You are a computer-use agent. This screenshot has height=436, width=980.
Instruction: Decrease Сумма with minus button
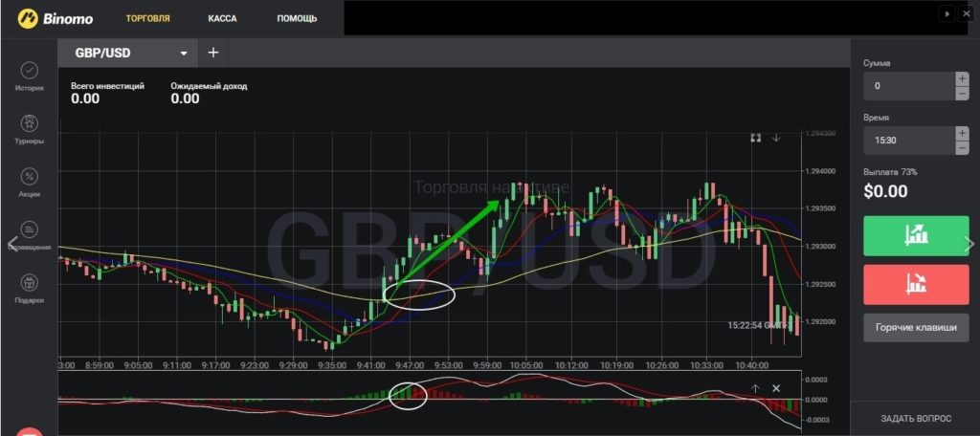point(962,94)
